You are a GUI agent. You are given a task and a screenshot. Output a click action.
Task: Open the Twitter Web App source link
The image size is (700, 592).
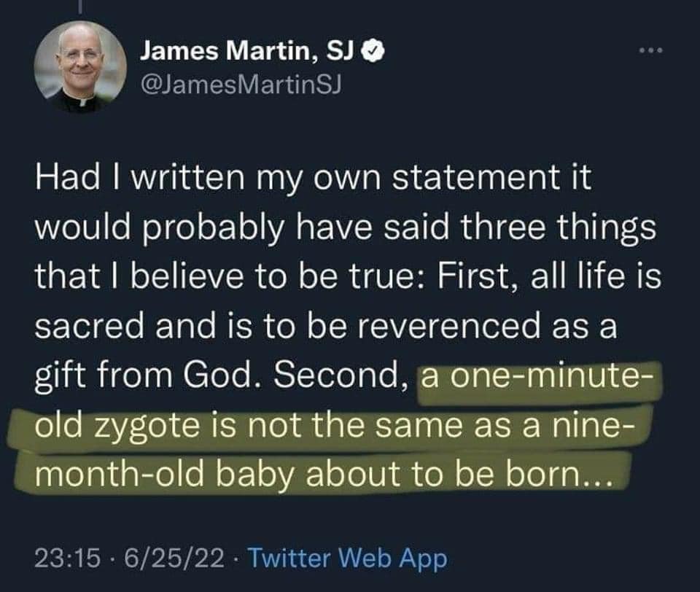[x=347, y=558]
